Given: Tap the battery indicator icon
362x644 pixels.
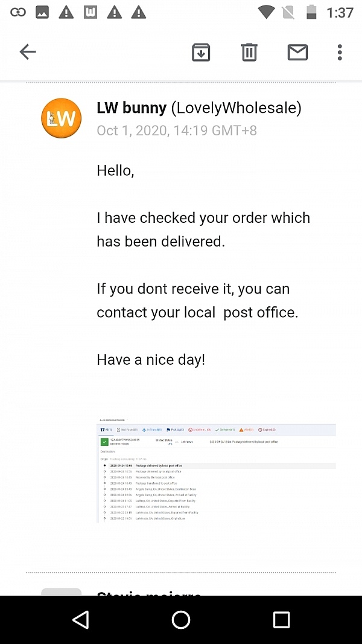Looking at the screenshot, I should point(311,12).
